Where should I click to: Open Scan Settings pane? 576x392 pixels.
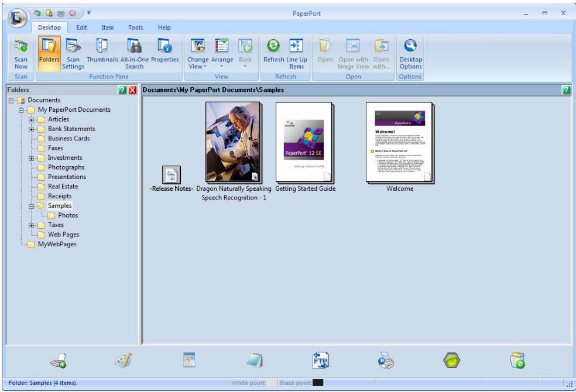(x=73, y=53)
